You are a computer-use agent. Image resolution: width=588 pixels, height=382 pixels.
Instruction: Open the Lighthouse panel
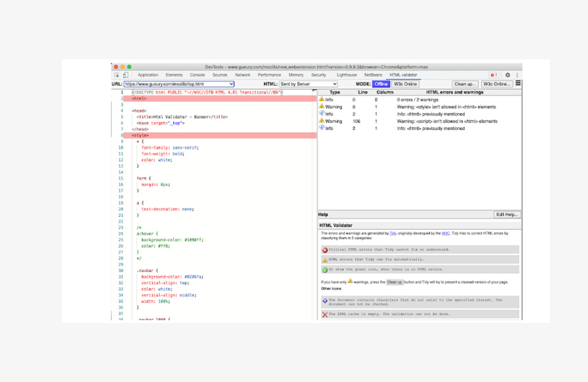pos(346,75)
